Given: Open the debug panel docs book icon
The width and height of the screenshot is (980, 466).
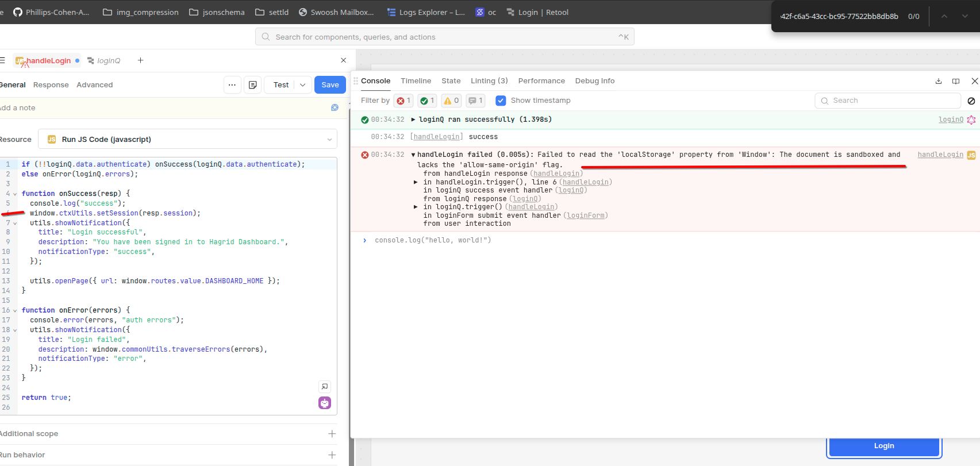Looking at the screenshot, I should [x=955, y=81].
